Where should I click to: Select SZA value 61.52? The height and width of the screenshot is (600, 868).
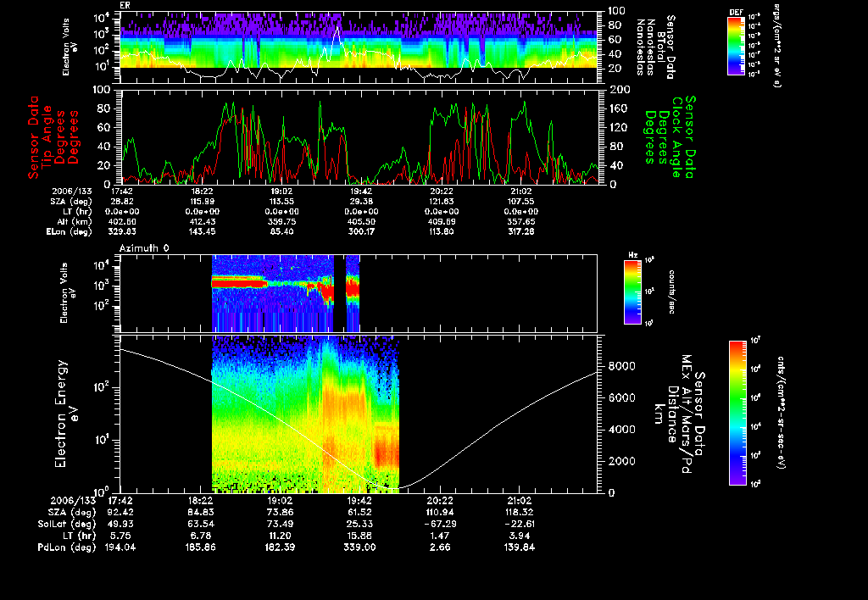click(x=359, y=512)
